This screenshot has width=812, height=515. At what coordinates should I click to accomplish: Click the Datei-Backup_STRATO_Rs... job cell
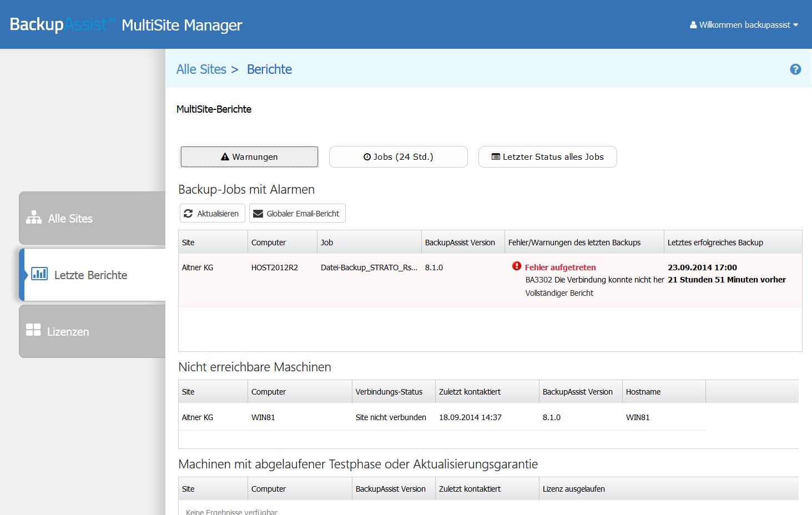369,267
